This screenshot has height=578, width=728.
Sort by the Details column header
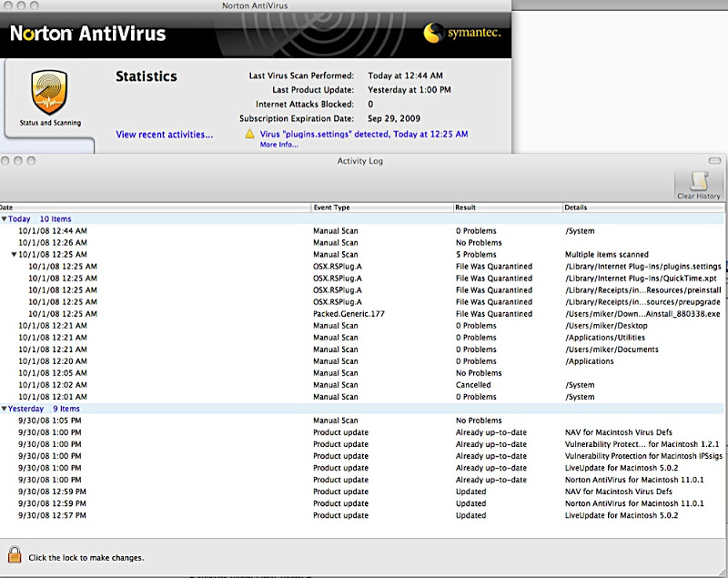click(643, 208)
